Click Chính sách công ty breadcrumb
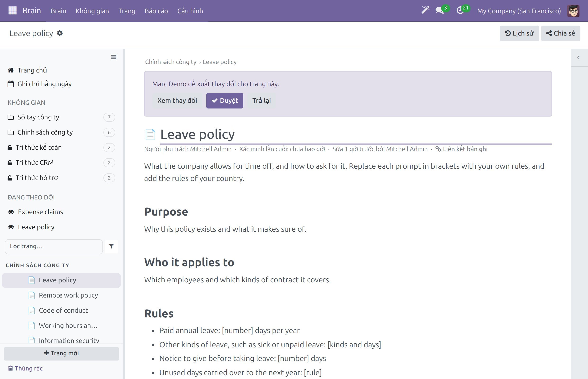This screenshot has width=588, height=379. 170,62
